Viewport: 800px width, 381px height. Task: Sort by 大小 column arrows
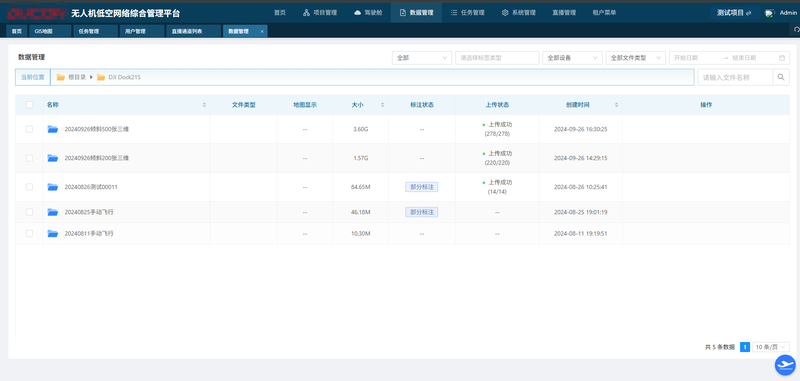click(383, 105)
